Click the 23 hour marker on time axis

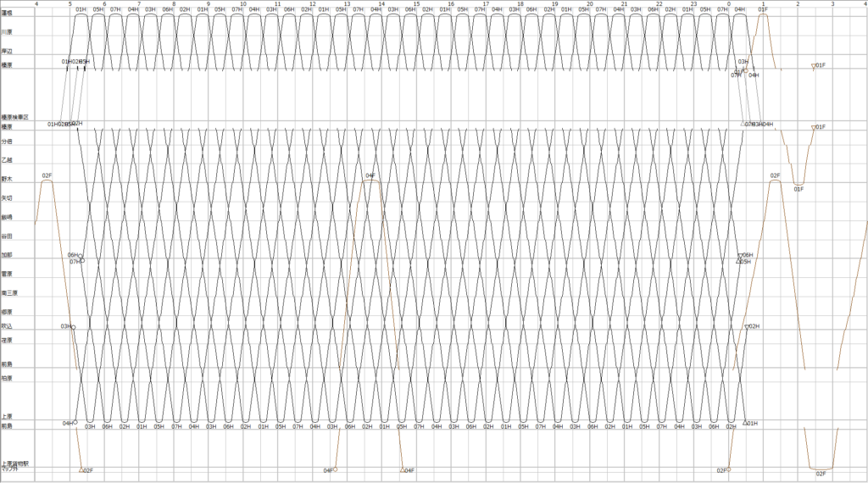693,4
